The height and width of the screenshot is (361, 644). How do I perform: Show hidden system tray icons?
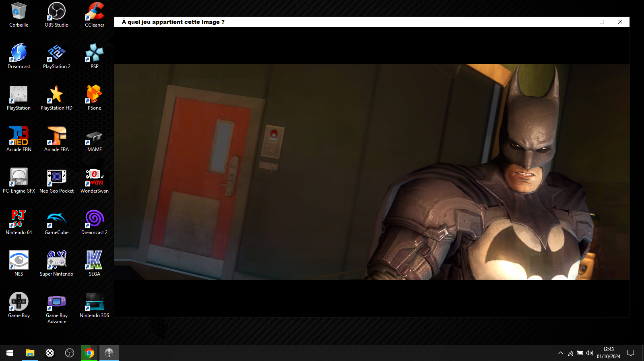pos(561,353)
